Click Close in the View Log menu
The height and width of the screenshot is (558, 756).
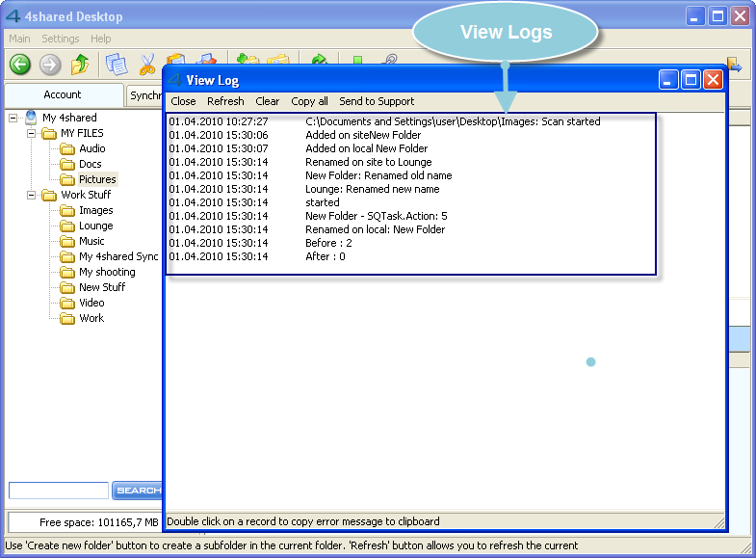183,101
